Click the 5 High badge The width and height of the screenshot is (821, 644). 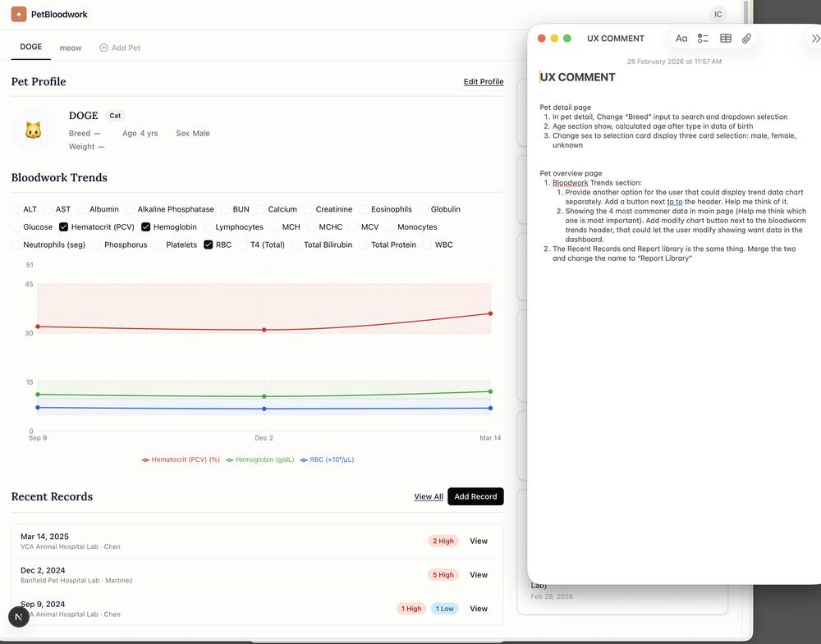coord(443,574)
